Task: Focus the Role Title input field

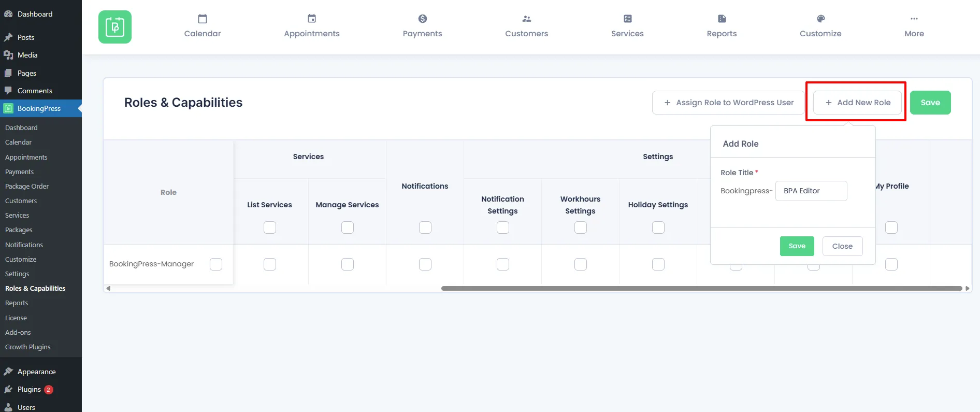Action: point(811,191)
